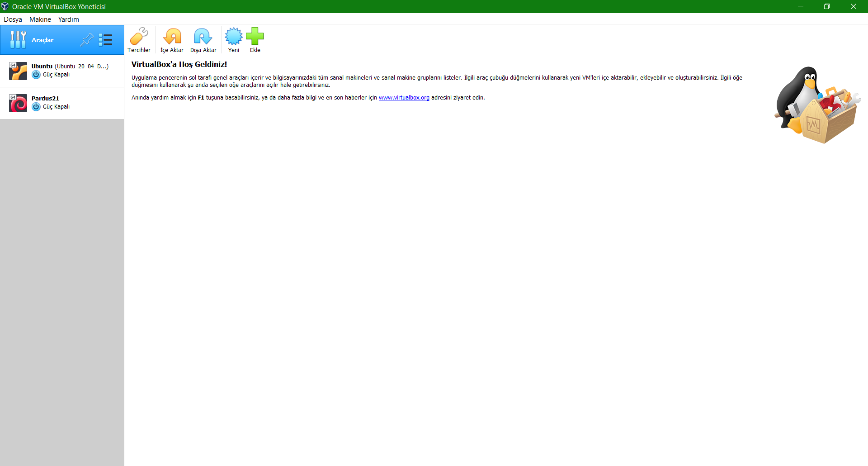Minimize the VirtualBox window

(801, 6)
